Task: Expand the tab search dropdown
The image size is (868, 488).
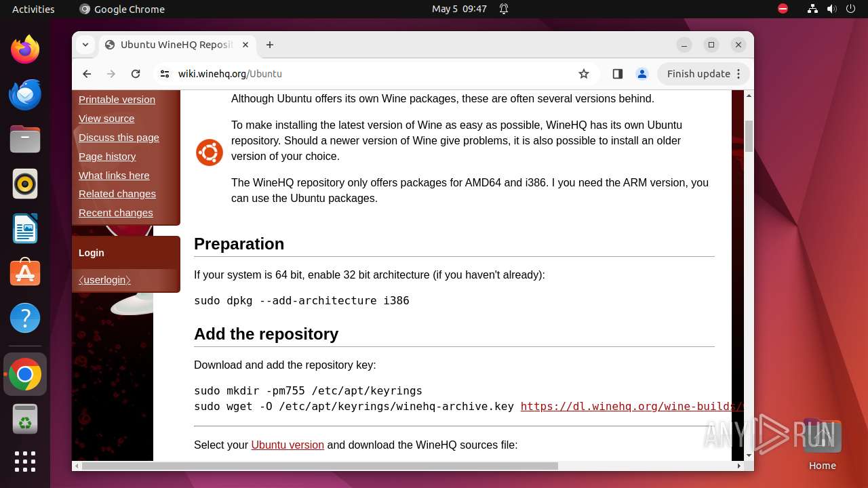Action: tap(85, 45)
